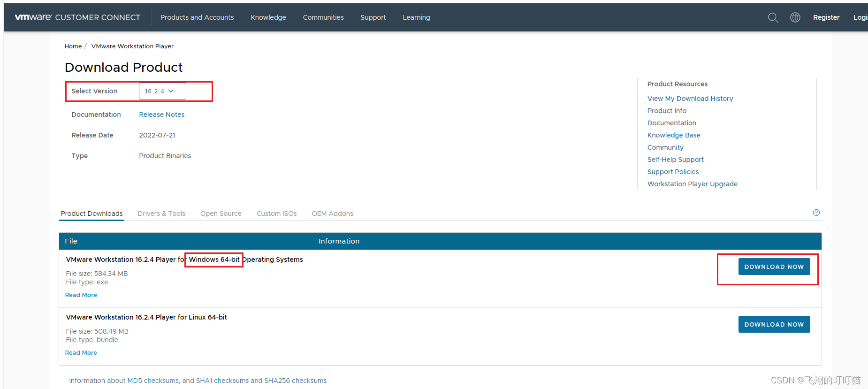Switch to OEM Addons tab

pos(333,214)
